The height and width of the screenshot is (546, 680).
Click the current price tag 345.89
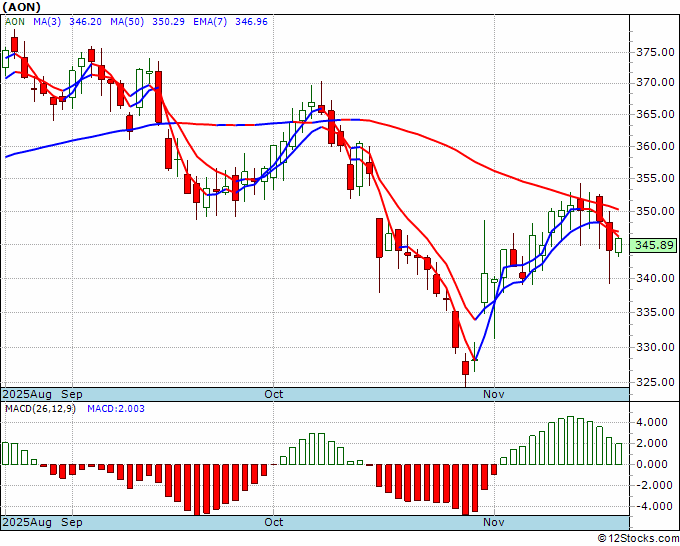655,245
